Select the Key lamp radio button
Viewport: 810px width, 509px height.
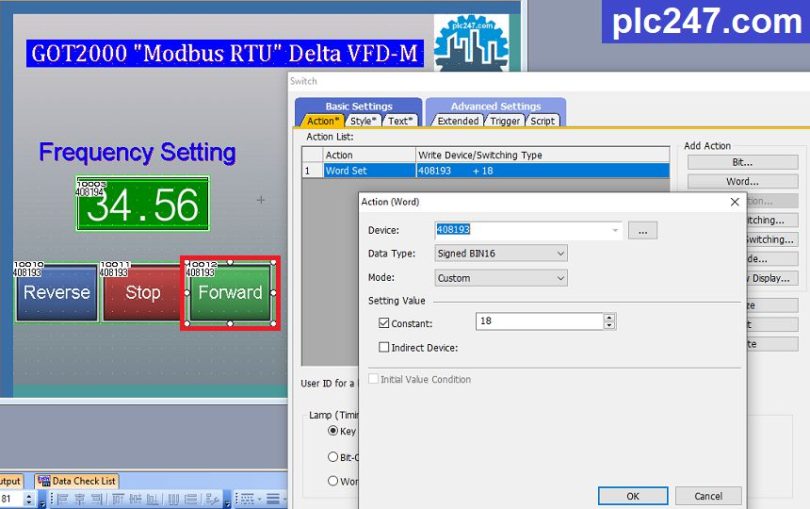point(333,430)
